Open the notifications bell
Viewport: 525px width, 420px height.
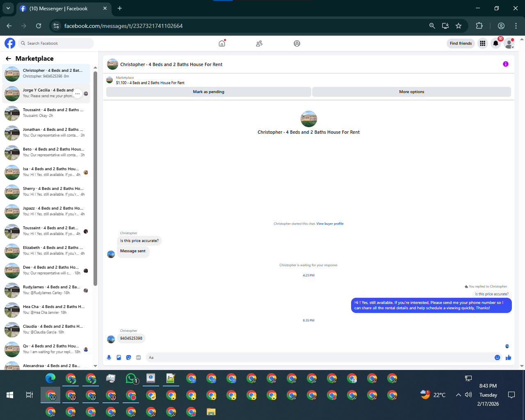click(496, 43)
